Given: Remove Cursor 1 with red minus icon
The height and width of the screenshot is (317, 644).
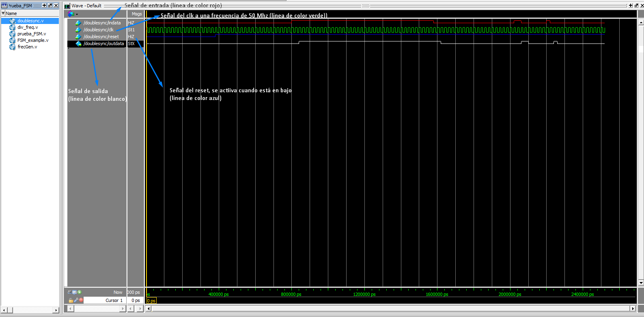Looking at the screenshot, I should (81, 300).
